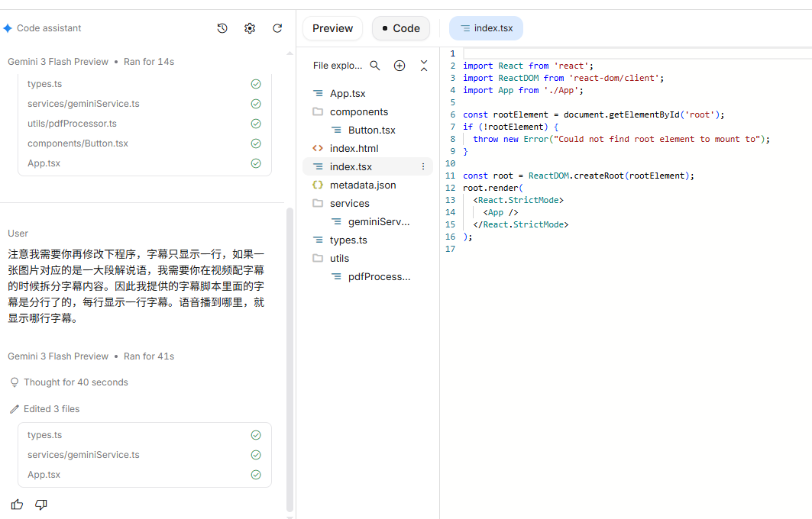The image size is (812, 519).
Task: Add a new file with plus icon
Action: (x=400, y=66)
